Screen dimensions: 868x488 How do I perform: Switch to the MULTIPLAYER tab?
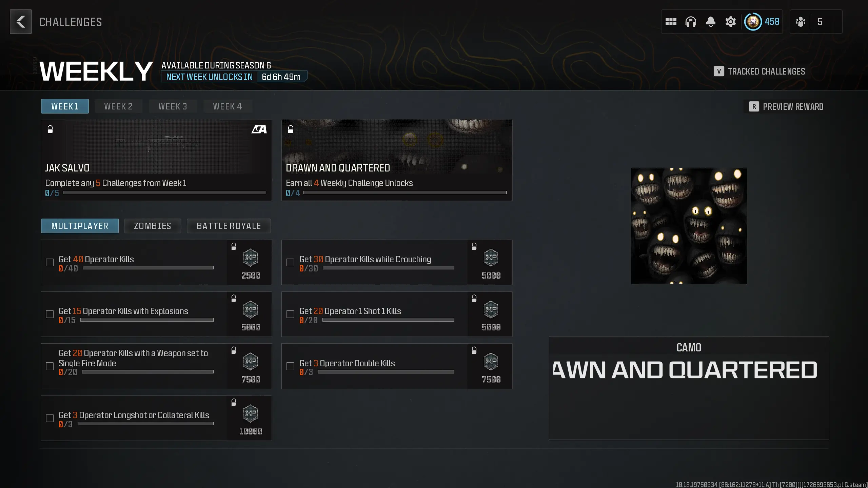79,225
